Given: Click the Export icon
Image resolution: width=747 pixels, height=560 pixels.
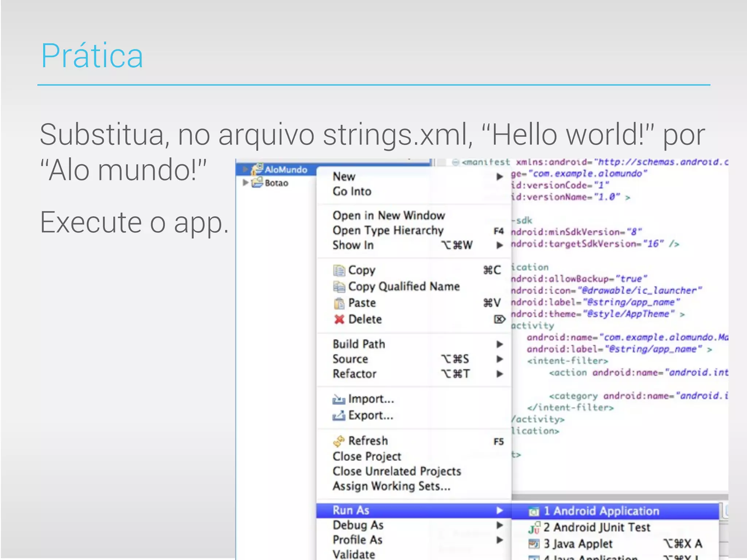Looking at the screenshot, I should point(339,416).
